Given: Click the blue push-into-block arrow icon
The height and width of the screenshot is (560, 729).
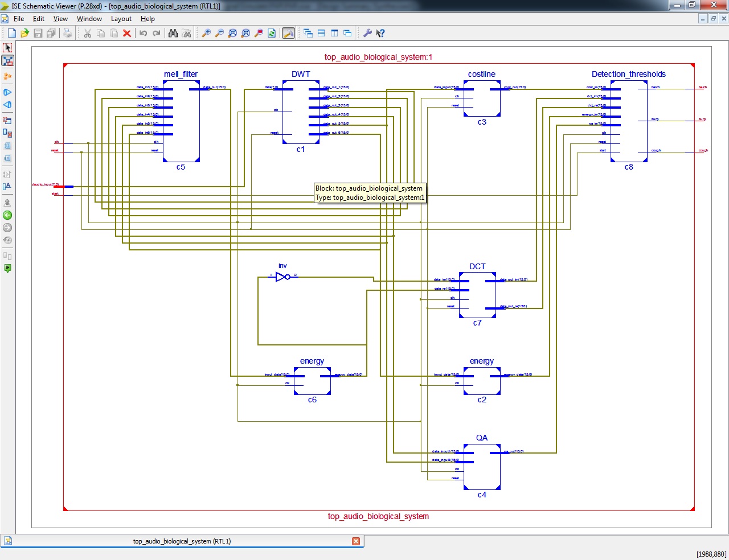Looking at the screenshot, I should point(7,92).
